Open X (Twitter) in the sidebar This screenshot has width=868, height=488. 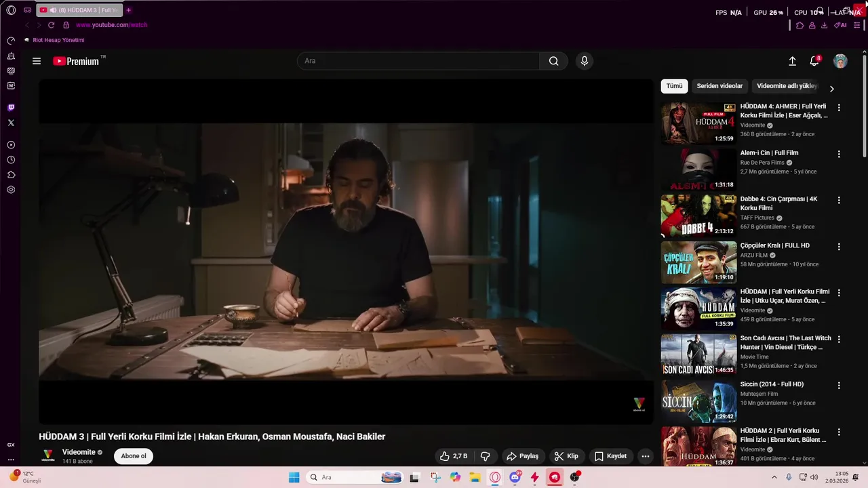[x=11, y=123]
